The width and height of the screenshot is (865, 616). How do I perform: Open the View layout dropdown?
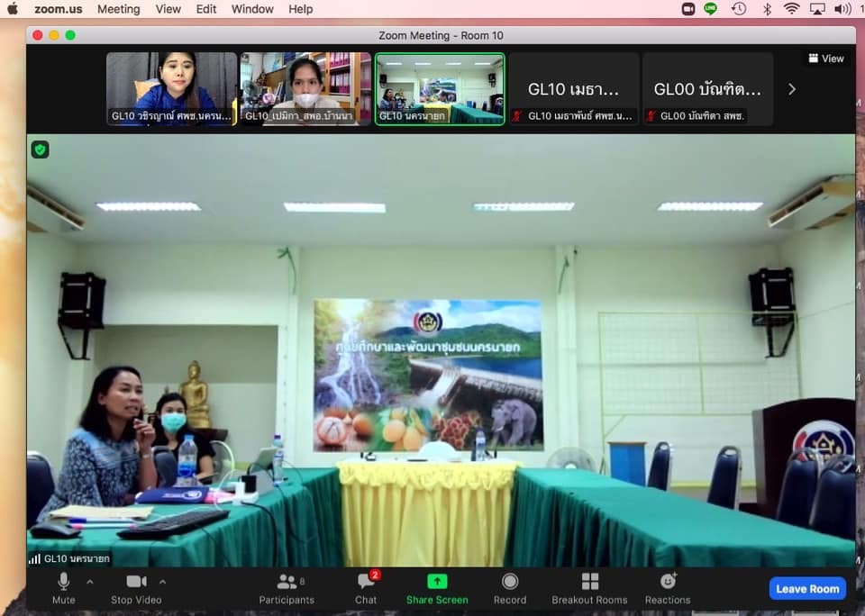826,59
